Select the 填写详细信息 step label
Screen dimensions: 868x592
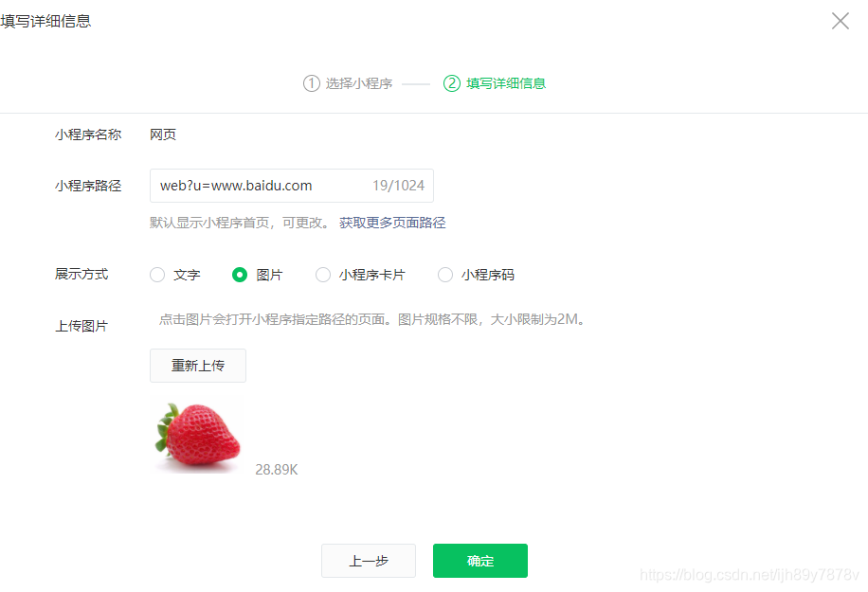pos(506,83)
